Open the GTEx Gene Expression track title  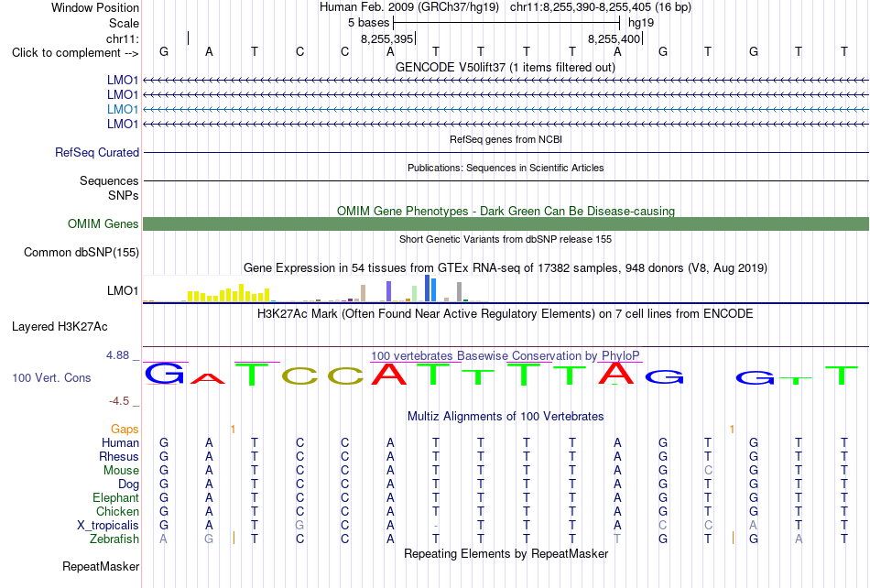click(505, 268)
